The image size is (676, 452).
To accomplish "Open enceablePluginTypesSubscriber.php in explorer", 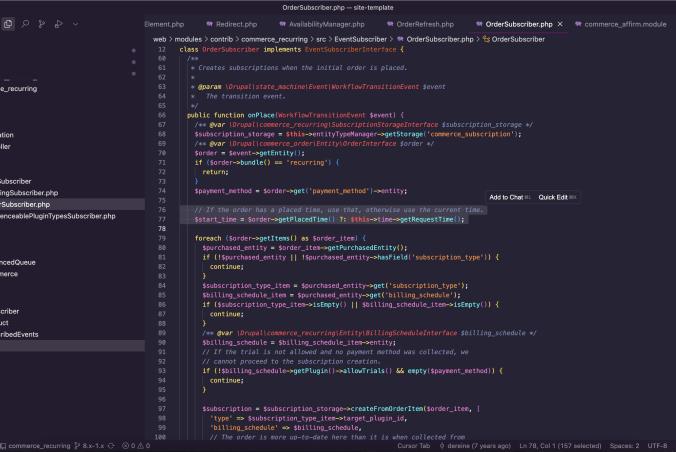I will pos(58,216).
